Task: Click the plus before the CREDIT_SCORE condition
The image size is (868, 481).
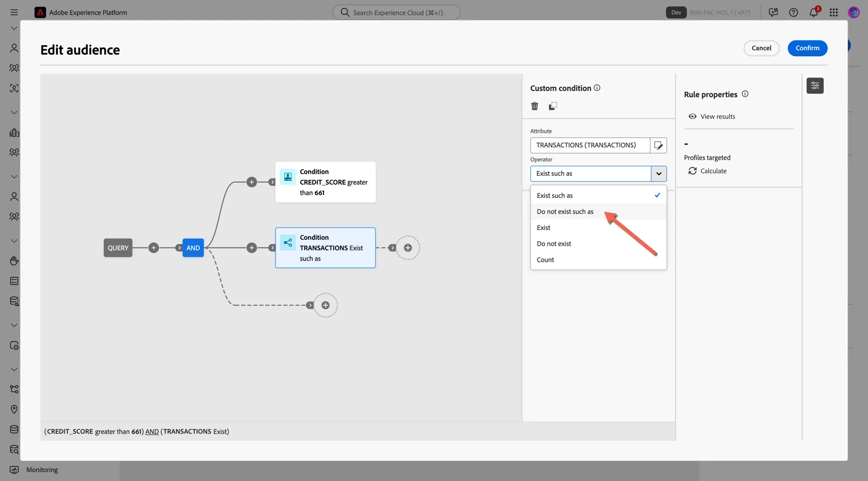Action: (252, 182)
